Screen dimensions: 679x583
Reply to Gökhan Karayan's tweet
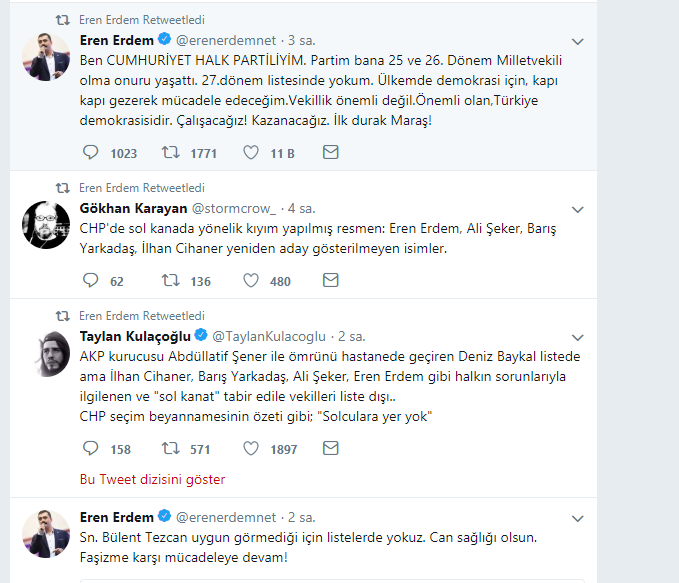[x=90, y=281]
